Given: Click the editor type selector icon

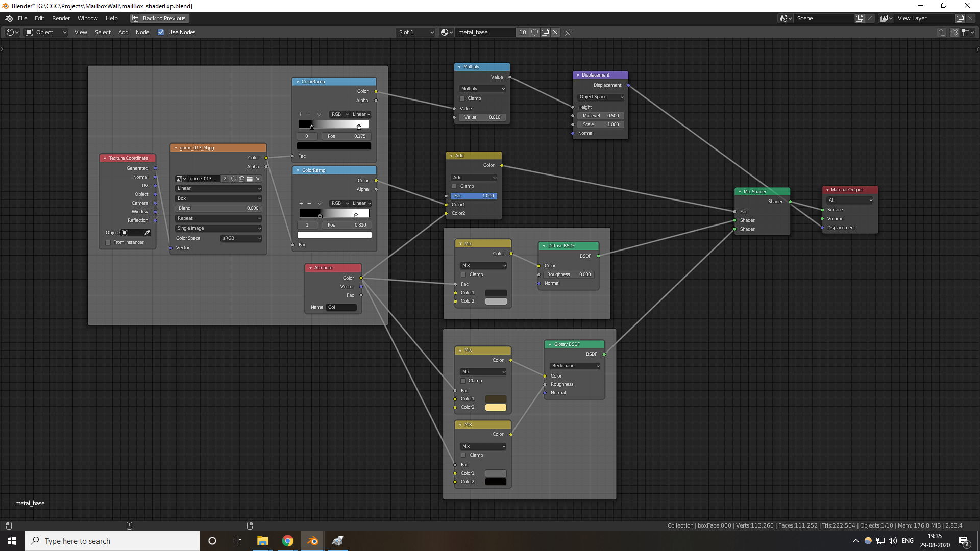Looking at the screenshot, I should 12,32.
